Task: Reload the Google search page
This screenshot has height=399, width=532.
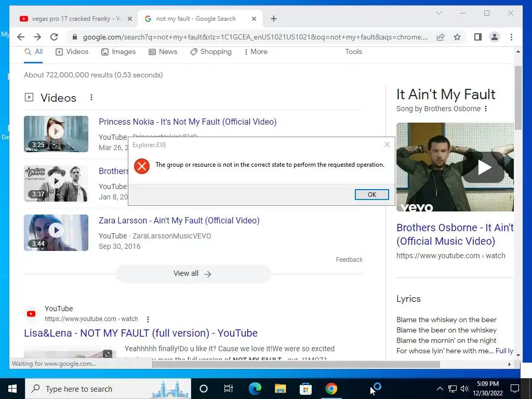Action: click(x=54, y=37)
